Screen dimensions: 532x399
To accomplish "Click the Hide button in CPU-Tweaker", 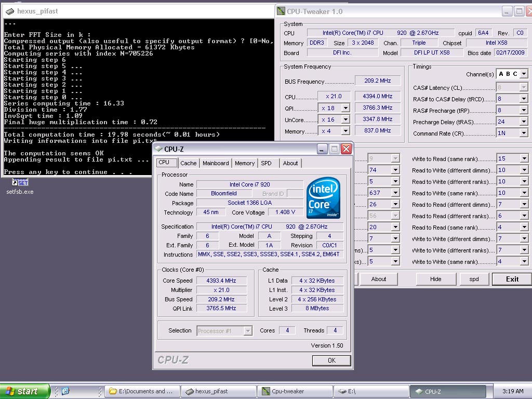I will tap(436, 279).
